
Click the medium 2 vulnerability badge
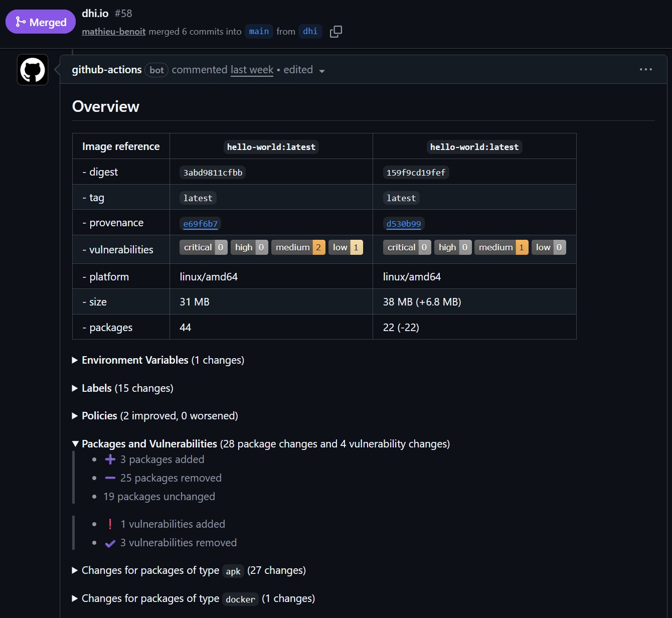(x=298, y=247)
